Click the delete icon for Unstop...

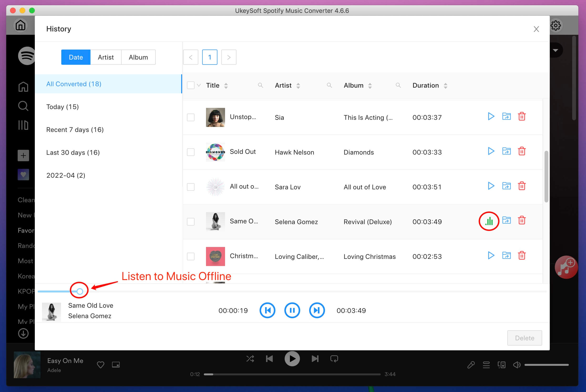coord(522,116)
